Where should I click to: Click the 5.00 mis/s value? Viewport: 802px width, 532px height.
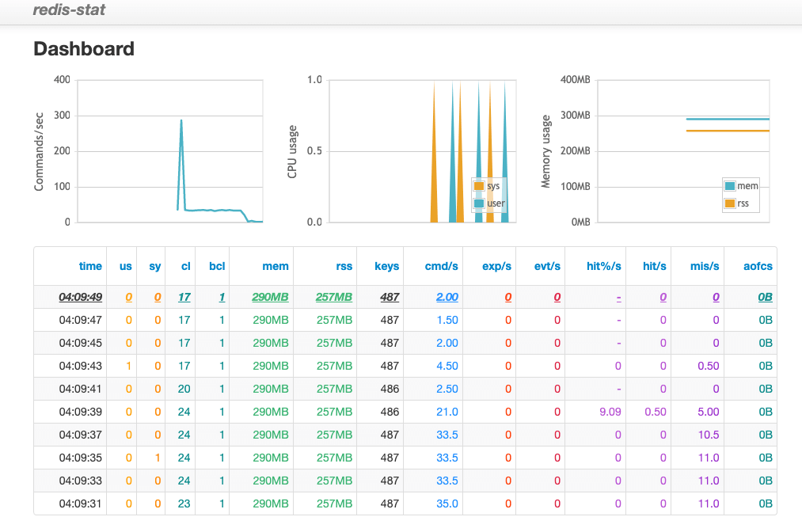709,412
